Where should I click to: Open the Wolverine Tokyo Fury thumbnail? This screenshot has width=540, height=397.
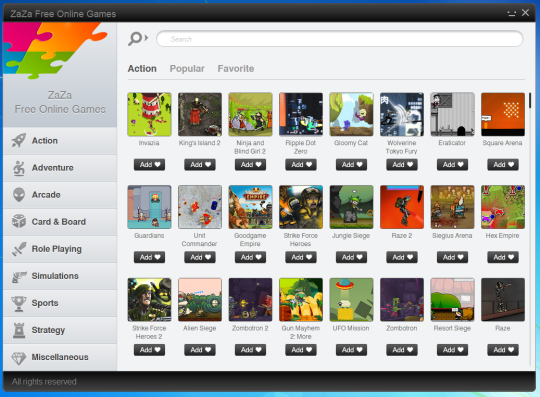click(402, 114)
